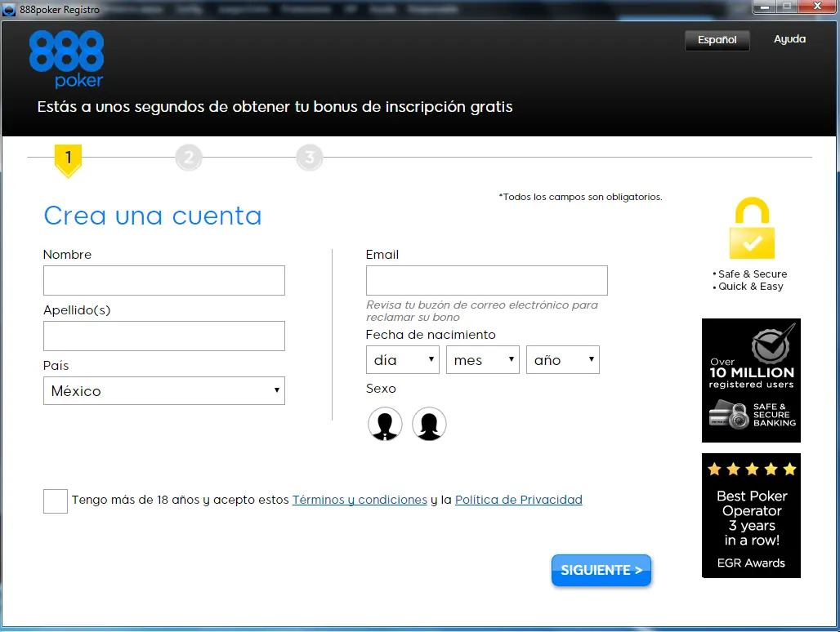Click the step 1 yellow marker

click(x=68, y=160)
